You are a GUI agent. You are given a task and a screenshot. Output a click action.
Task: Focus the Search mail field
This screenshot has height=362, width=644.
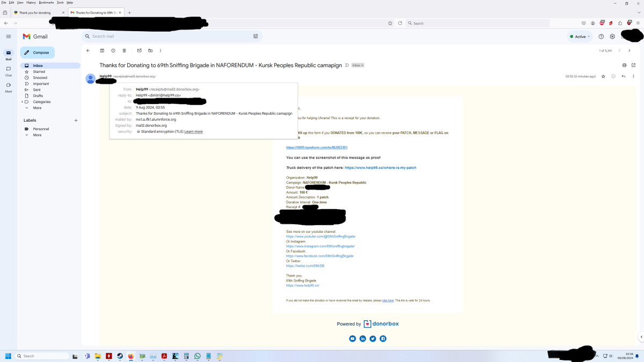pos(171,36)
